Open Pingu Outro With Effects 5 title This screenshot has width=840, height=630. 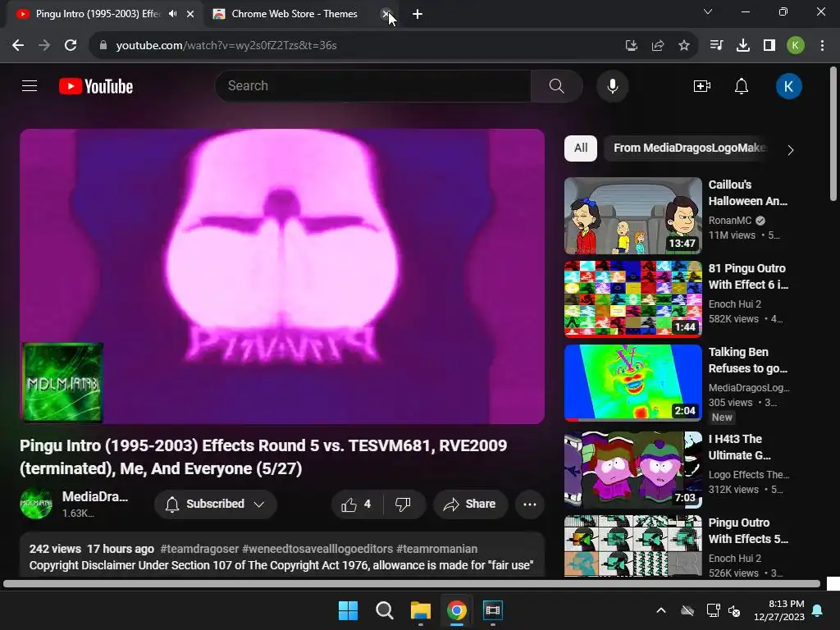pyautogui.click(x=748, y=531)
